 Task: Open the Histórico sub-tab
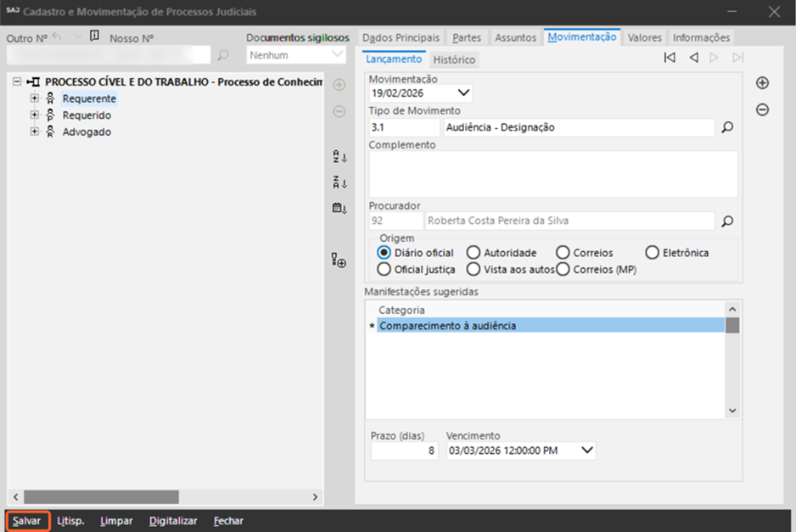[x=454, y=60]
